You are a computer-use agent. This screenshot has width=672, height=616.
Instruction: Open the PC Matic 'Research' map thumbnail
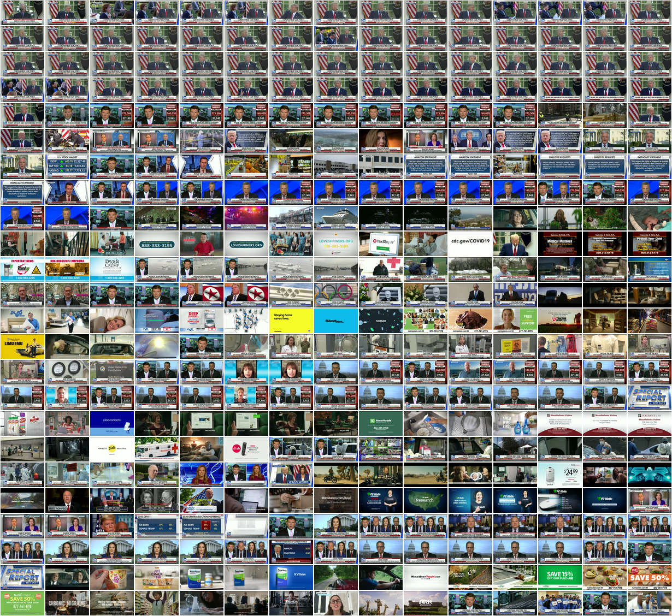[425, 500]
